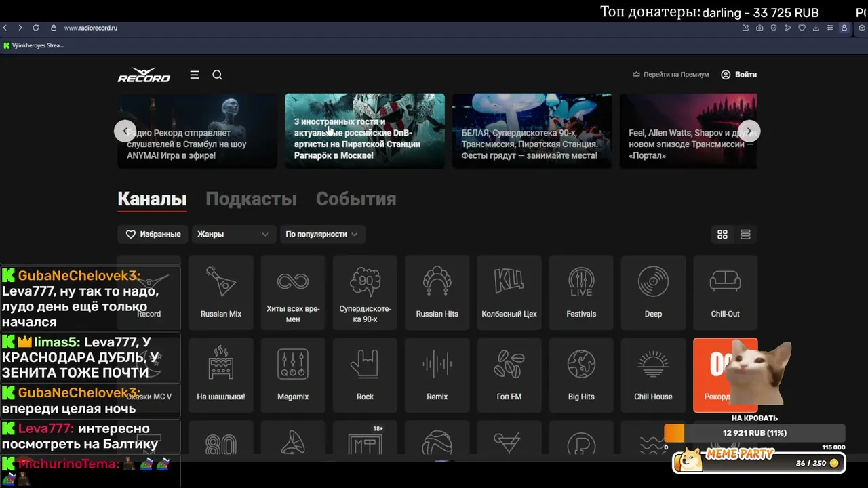Screen dimensions: 868x488
Task: Open the На шашлыки! channel
Action: coord(221,375)
